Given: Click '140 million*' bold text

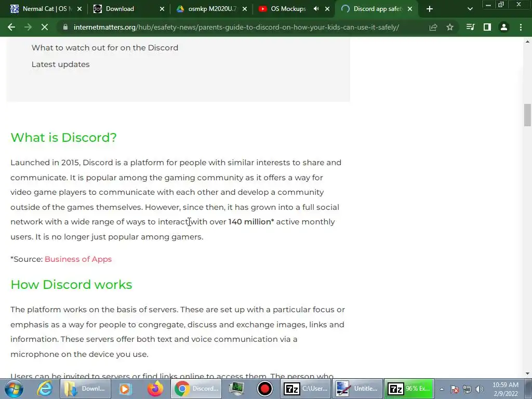Looking at the screenshot, I should tap(251, 222).
